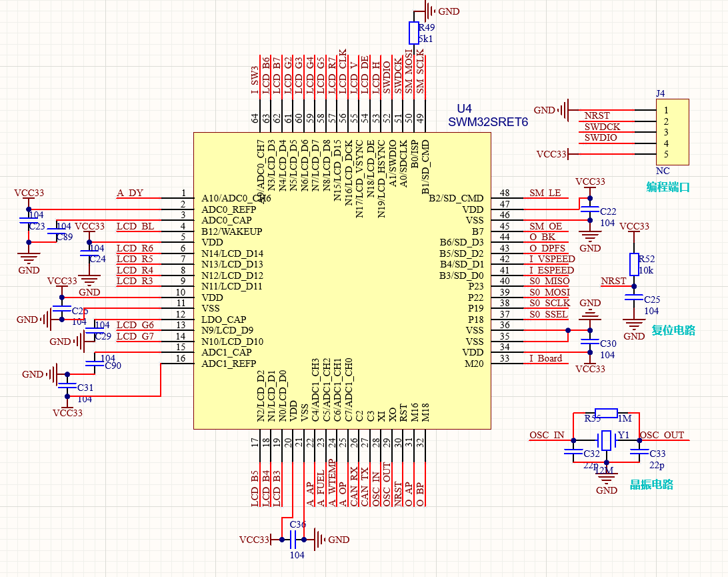The width and height of the screenshot is (728, 577).
Task: Click the 5k1 value of R49
Action: [426, 39]
